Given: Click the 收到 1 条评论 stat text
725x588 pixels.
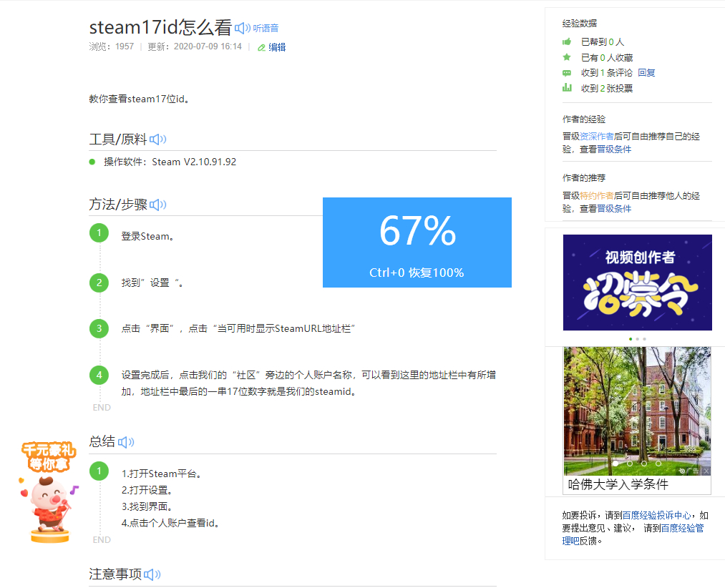Looking at the screenshot, I should (x=607, y=72).
